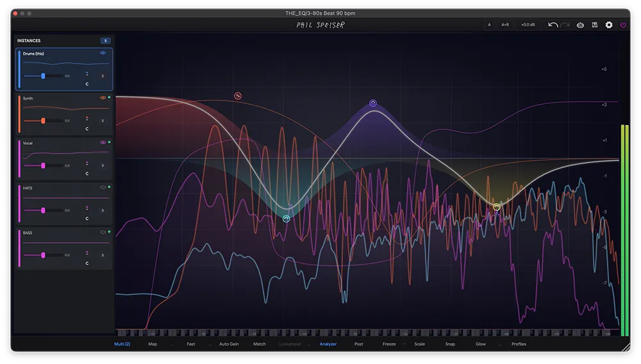
Task: Toggle visibility of the Vocal instance
Action: 103,142
